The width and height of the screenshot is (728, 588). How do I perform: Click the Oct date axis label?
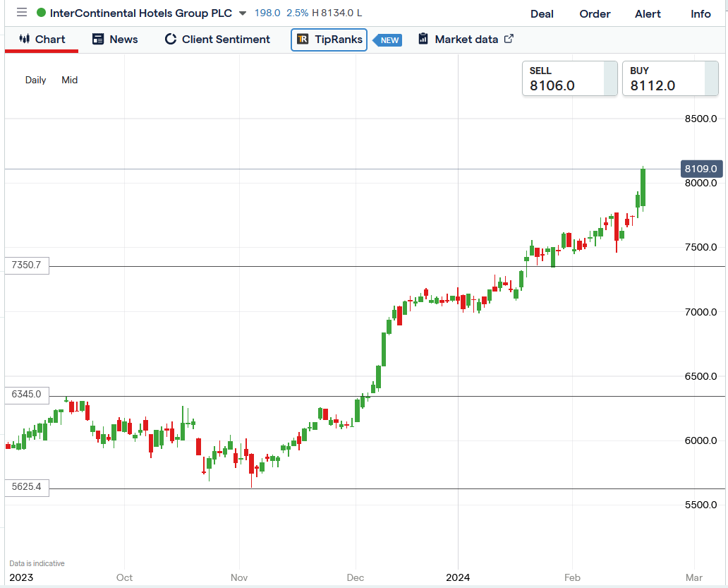pos(124,577)
